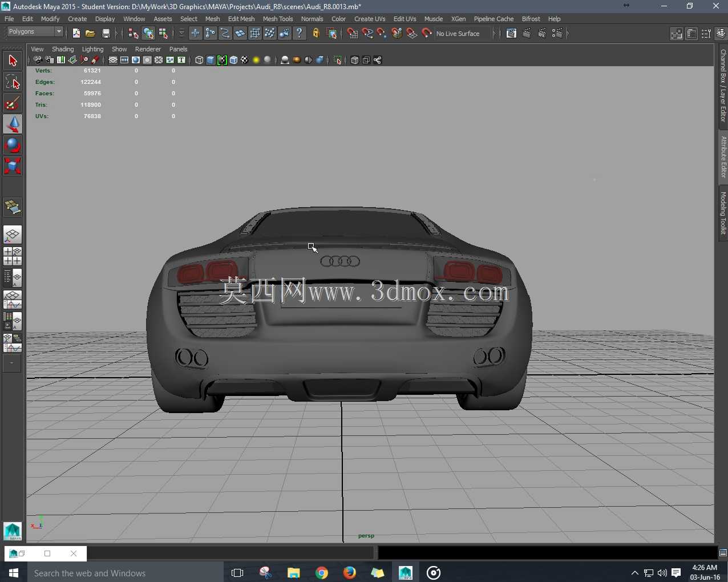
Task: Toggle the Channel Box icon at top right
Action: click(721, 34)
